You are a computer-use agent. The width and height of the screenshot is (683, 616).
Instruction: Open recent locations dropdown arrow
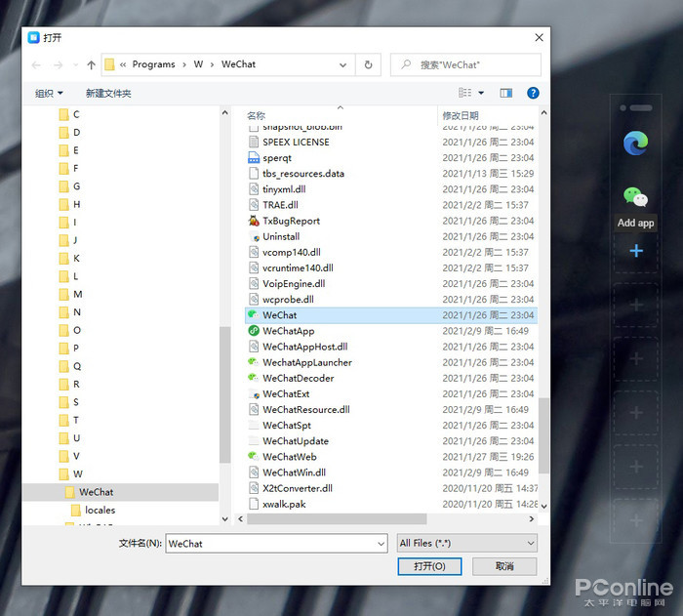coord(76,65)
